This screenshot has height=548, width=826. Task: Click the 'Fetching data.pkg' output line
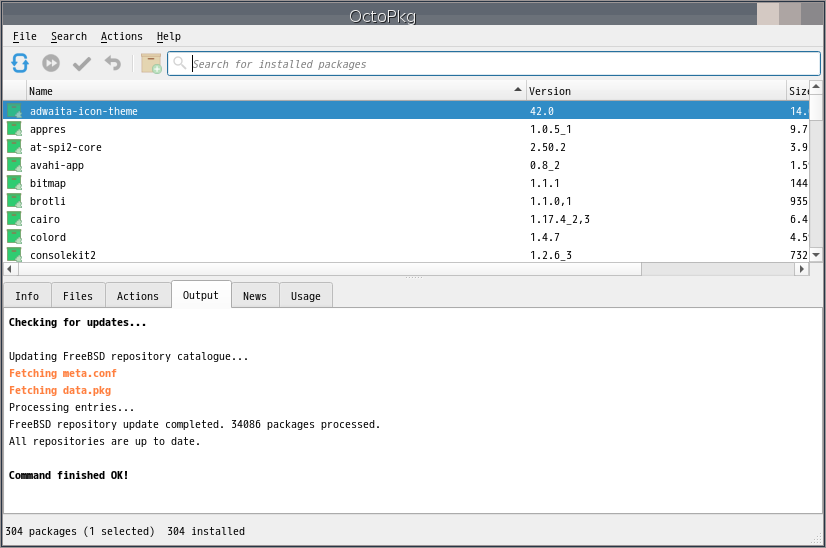[x=60, y=390]
